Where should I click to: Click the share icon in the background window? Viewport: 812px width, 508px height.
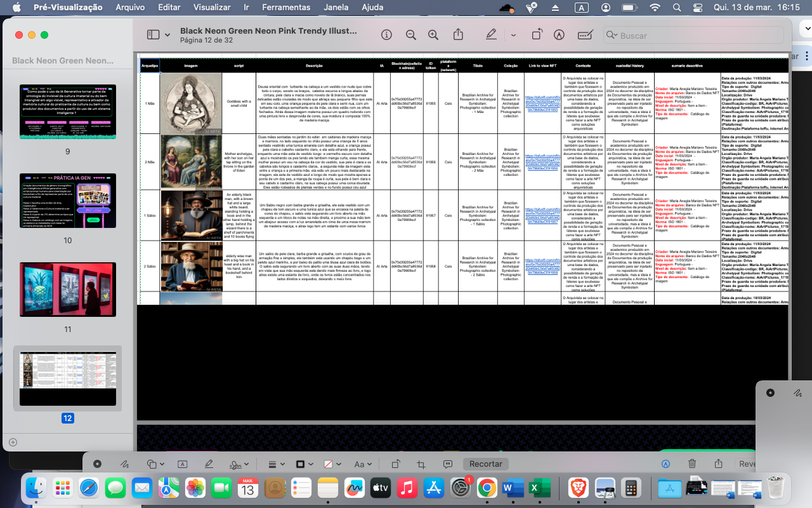point(718,464)
